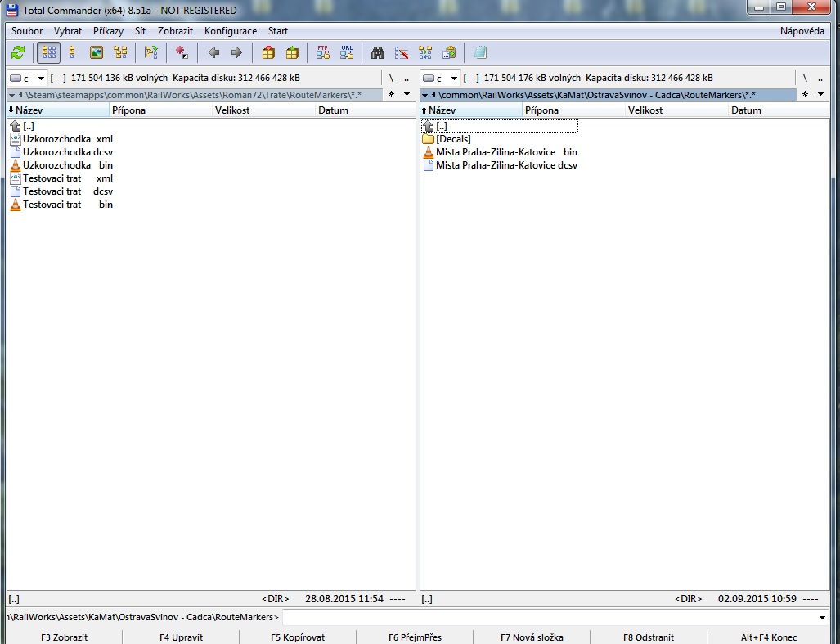Switch to full file details view icon

click(x=72, y=52)
